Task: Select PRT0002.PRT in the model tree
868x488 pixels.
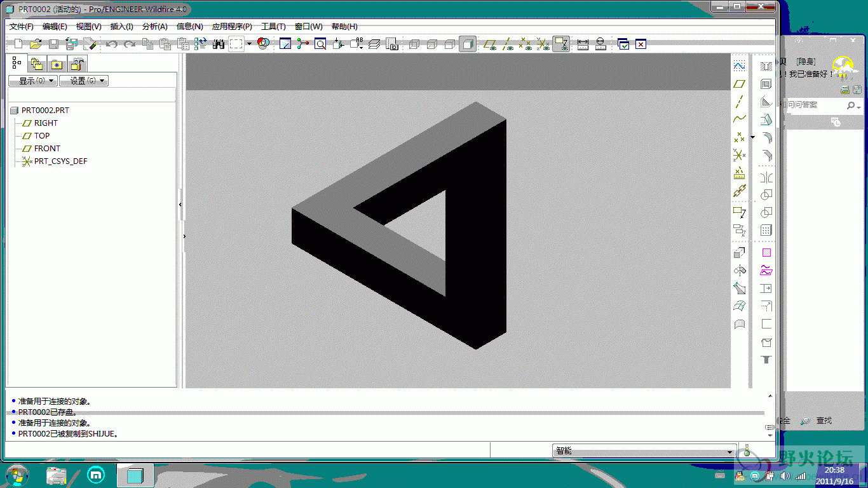Action: point(39,111)
